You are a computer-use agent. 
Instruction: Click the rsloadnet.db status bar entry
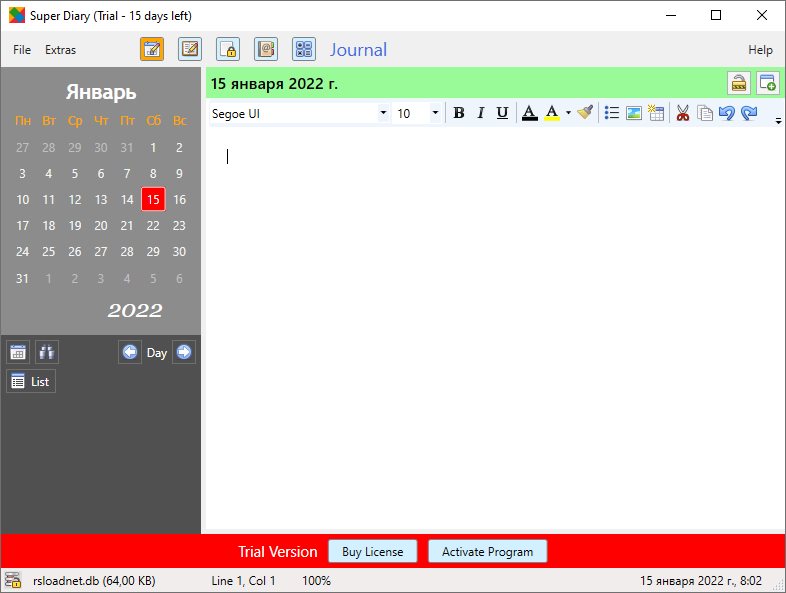[94, 580]
